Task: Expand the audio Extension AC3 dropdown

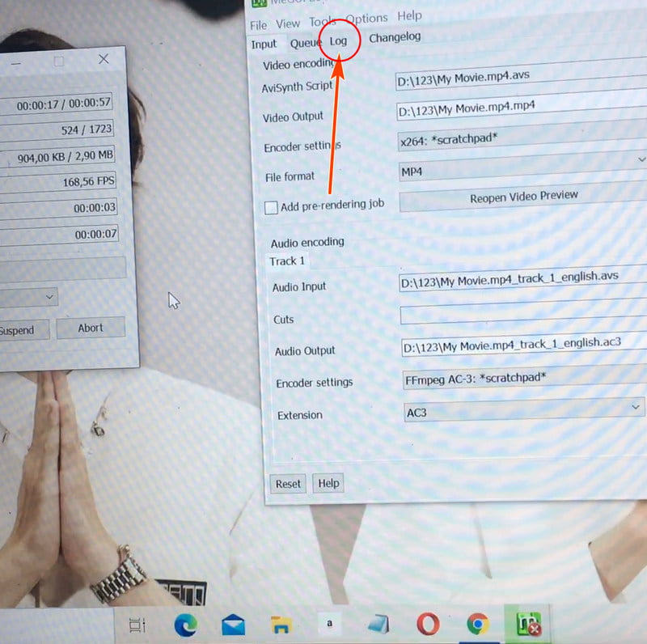Action: click(636, 407)
